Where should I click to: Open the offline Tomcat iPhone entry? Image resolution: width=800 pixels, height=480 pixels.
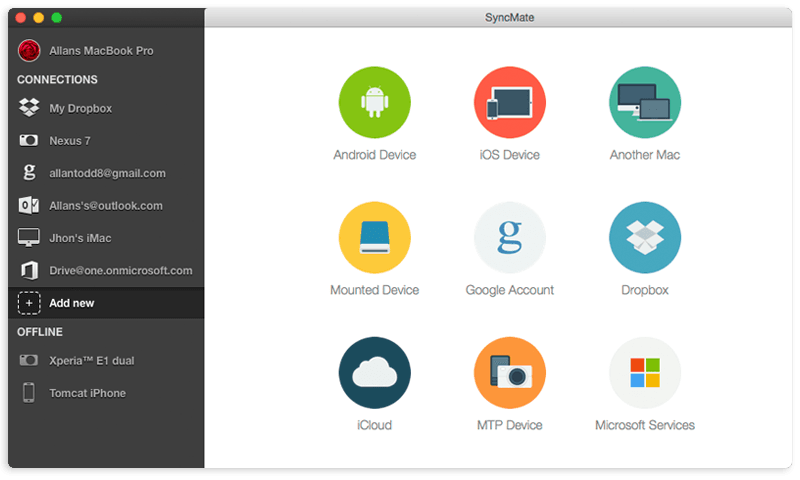point(87,393)
